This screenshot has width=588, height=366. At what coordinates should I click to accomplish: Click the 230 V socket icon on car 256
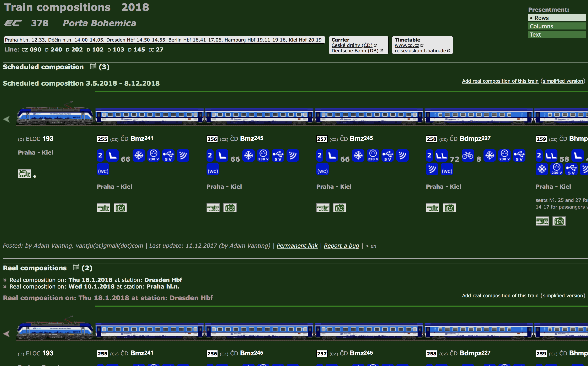tap(263, 155)
